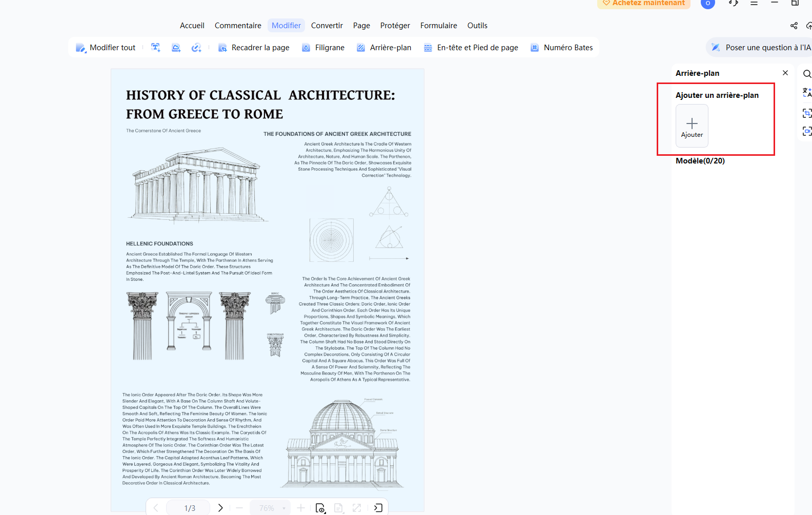Click the view mode eye-page icon
812x515 pixels.
click(320, 508)
